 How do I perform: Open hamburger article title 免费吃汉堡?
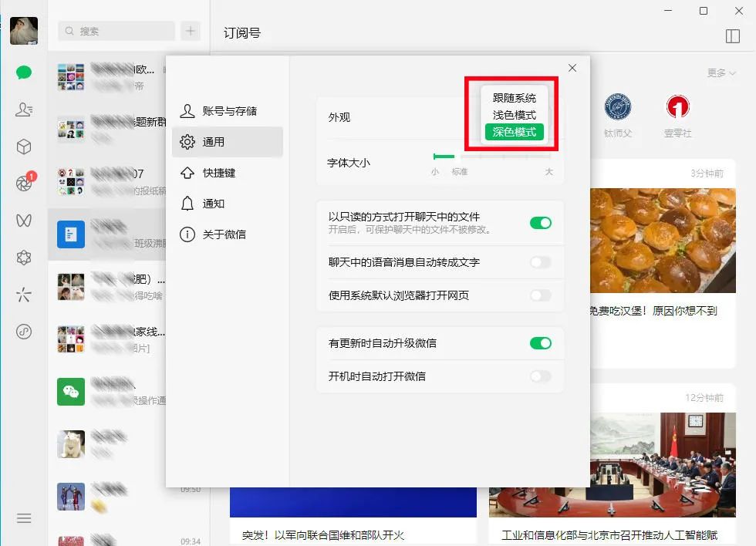[x=654, y=311]
